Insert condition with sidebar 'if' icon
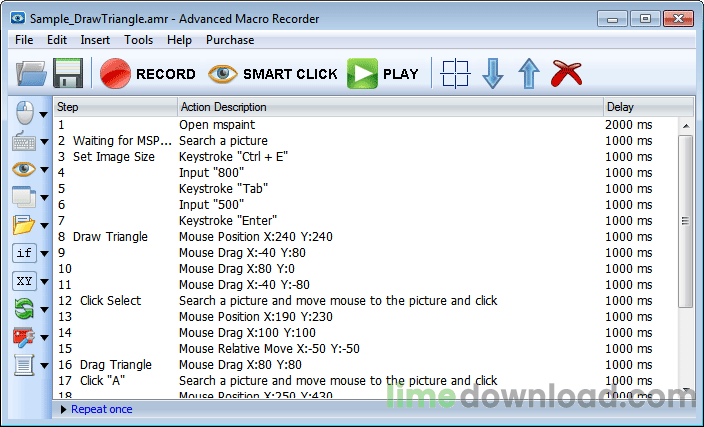704x427 pixels. coord(24,253)
